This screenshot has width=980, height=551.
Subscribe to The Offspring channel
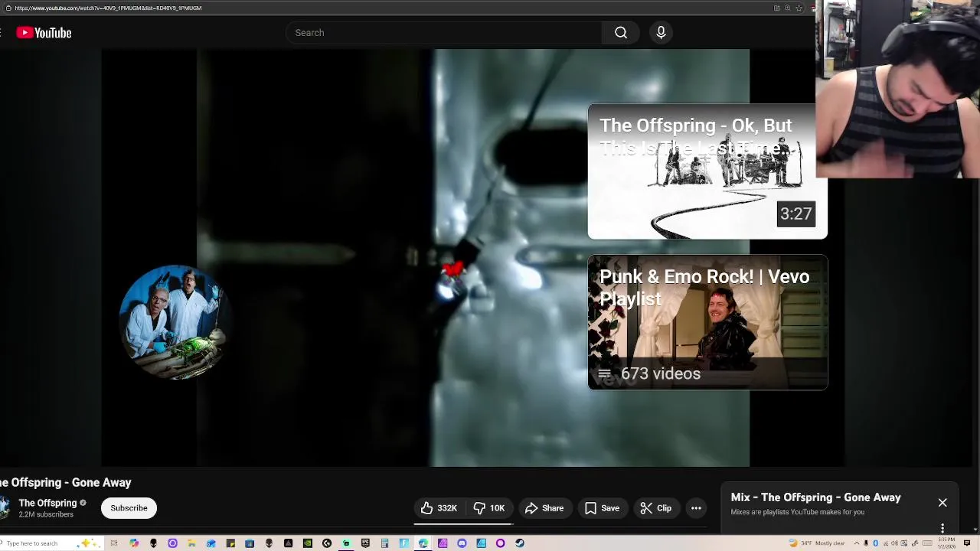(129, 508)
